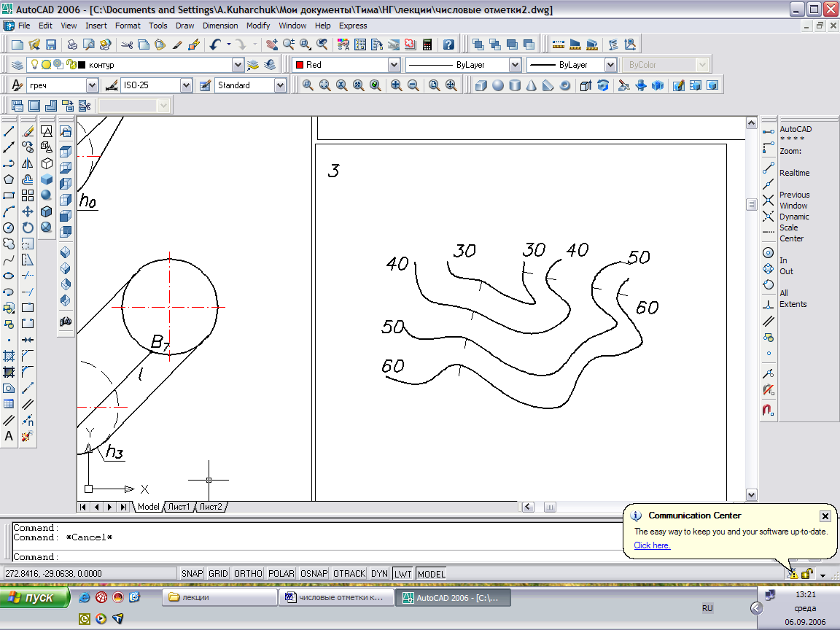The image size is (840, 630).
Task: Select the Polygon drawing tool
Action: pos(9,179)
